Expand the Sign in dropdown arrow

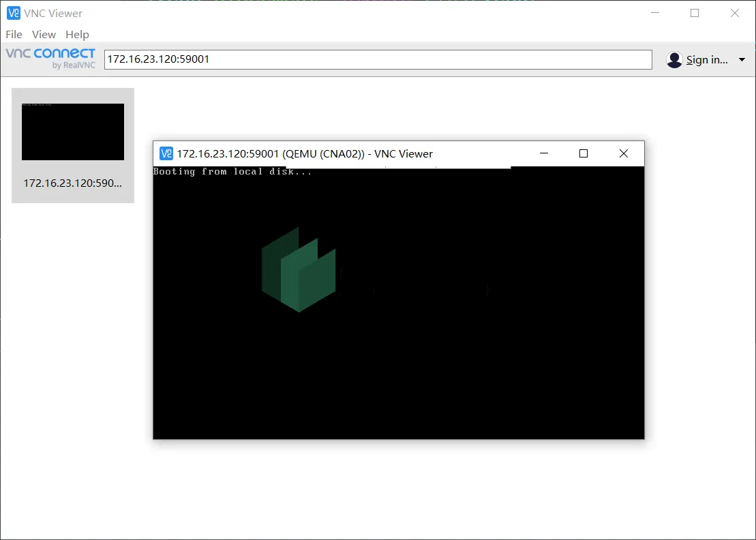[x=742, y=60]
